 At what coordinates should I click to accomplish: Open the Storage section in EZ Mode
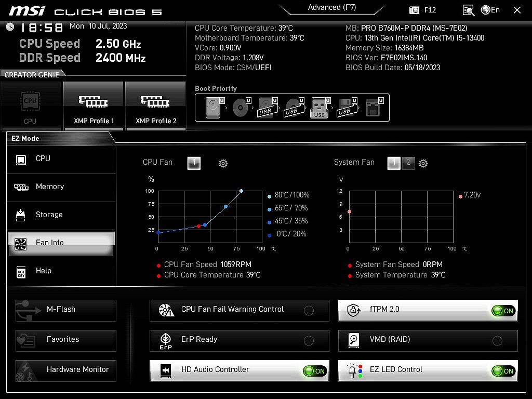click(x=61, y=215)
